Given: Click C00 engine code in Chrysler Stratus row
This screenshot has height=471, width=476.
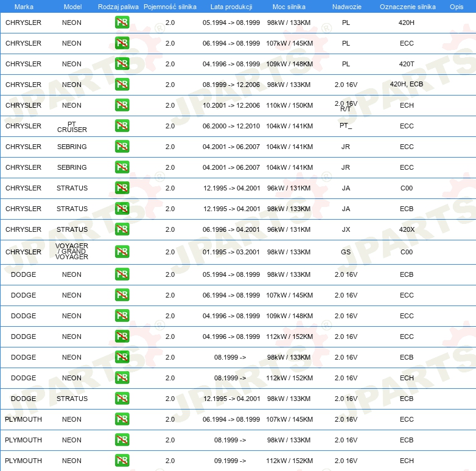Looking at the screenshot, I should click(407, 188).
